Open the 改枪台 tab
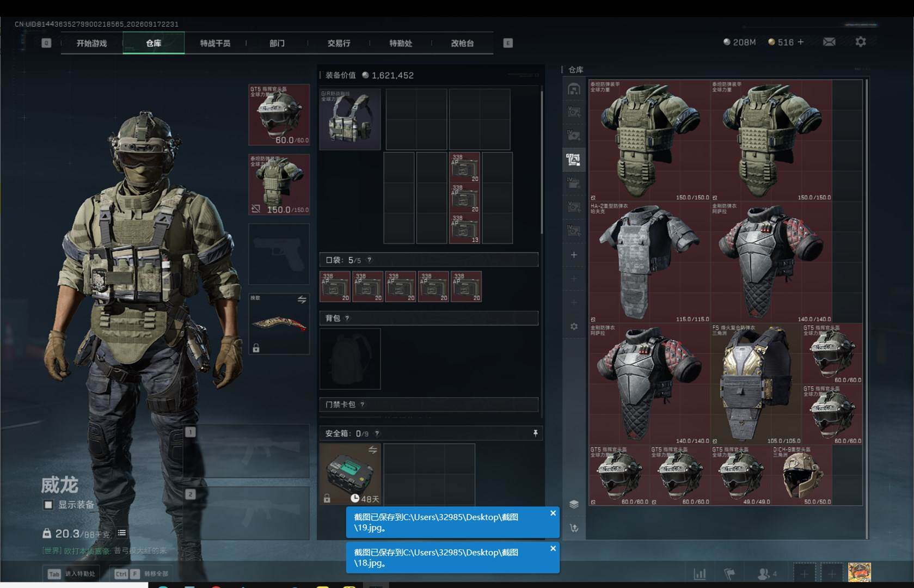The width and height of the screenshot is (914, 588). [462, 43]
